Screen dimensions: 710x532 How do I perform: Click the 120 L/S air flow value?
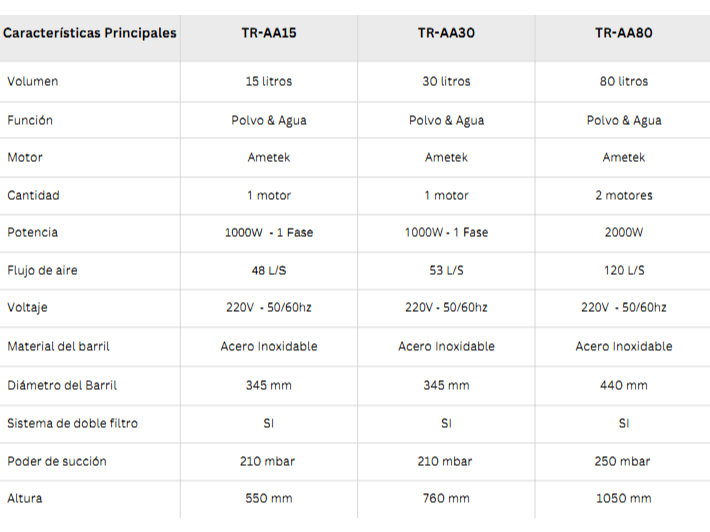tap(623, 270)
